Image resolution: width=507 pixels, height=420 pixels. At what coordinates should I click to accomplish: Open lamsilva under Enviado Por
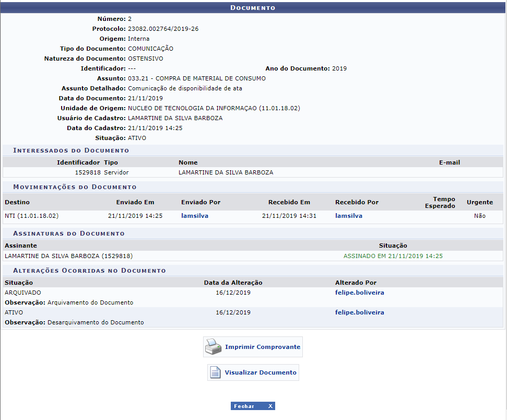click(195, 216)
